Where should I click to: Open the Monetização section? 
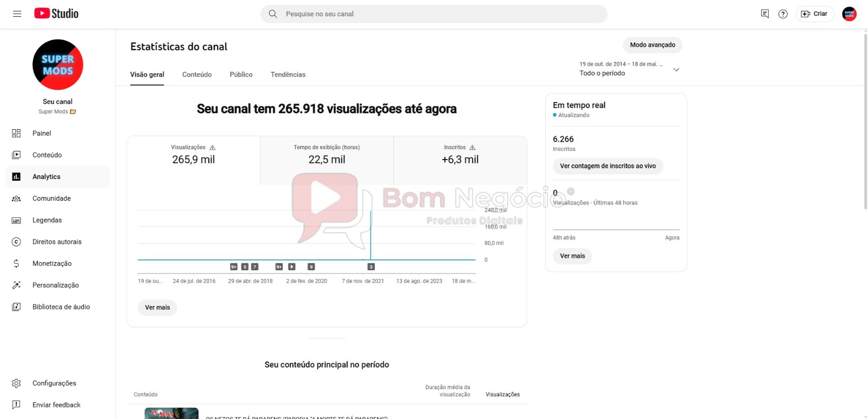[x=52, y=263]
